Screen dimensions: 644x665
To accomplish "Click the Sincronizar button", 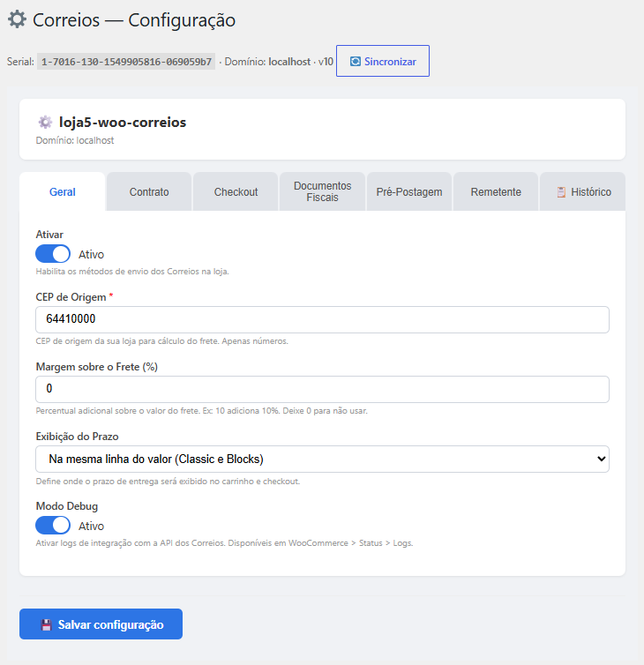I will pyautogui.click(x=383, y=61).
